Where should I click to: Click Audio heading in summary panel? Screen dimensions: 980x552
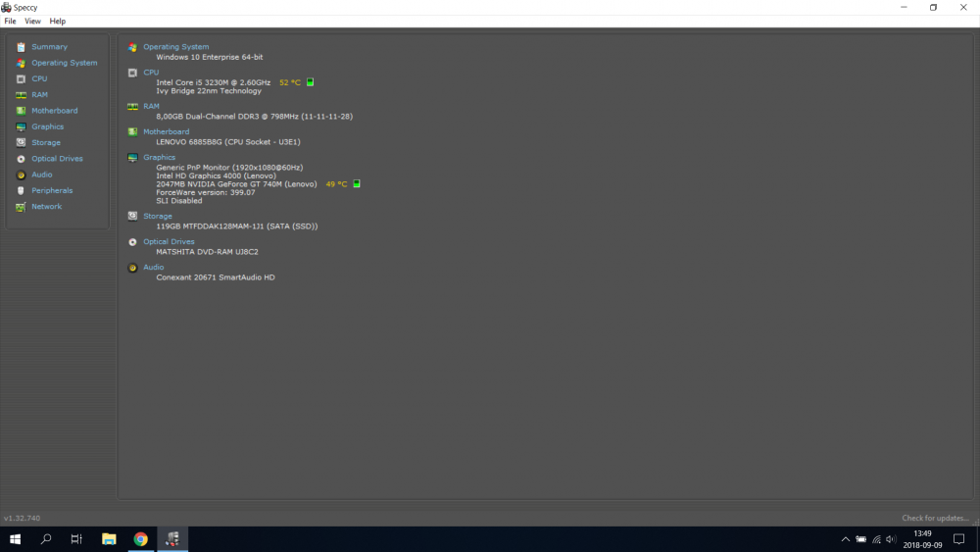click(154, 268)
